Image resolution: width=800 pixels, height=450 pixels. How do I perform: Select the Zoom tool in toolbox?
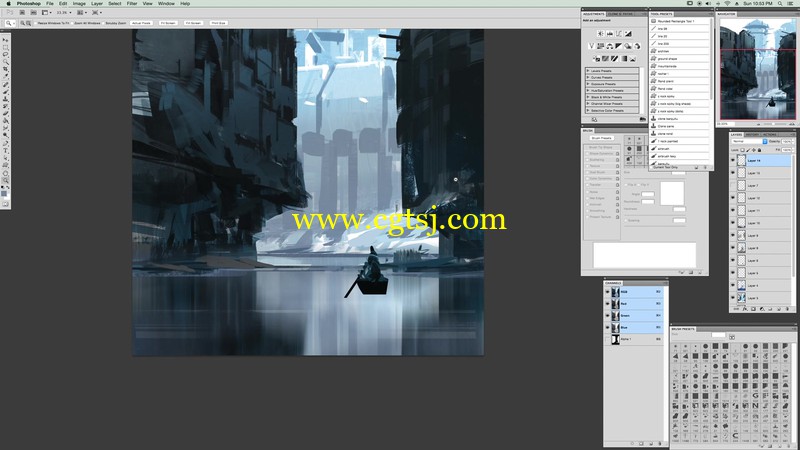(6, 180)
